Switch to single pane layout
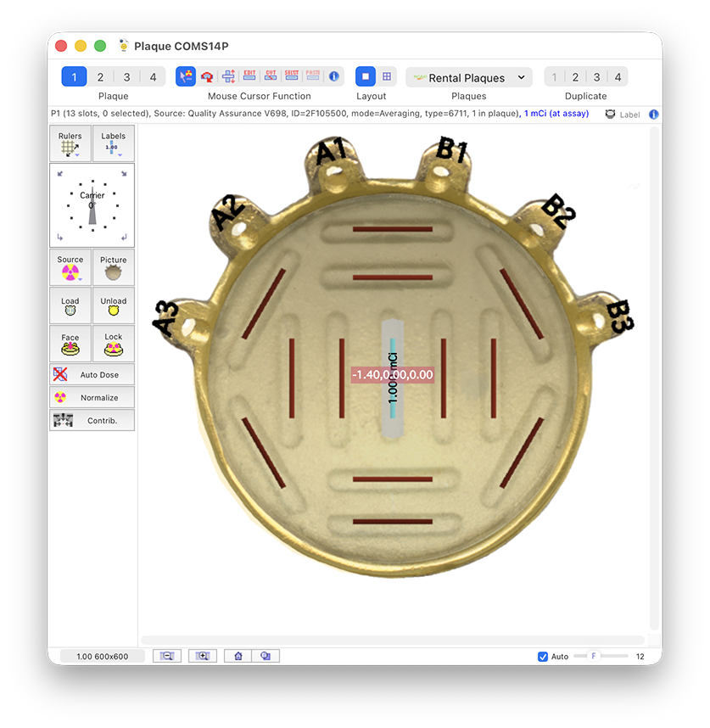The width and height of the screenshot is (710, 728). coord(366,76)
